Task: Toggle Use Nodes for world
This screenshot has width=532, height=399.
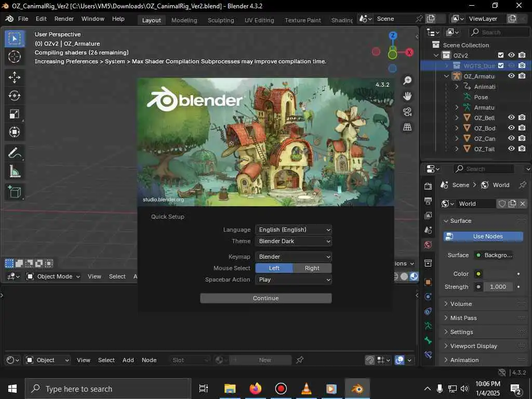Action: coord(483,236)
